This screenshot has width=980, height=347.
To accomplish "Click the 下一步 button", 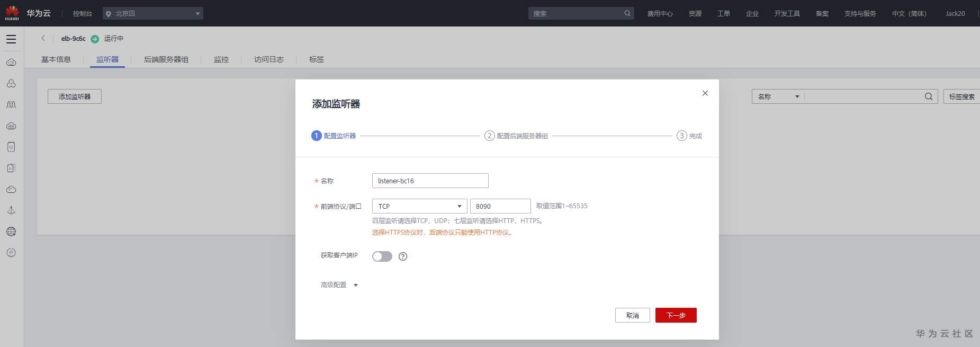I will [x=676, y=315].
